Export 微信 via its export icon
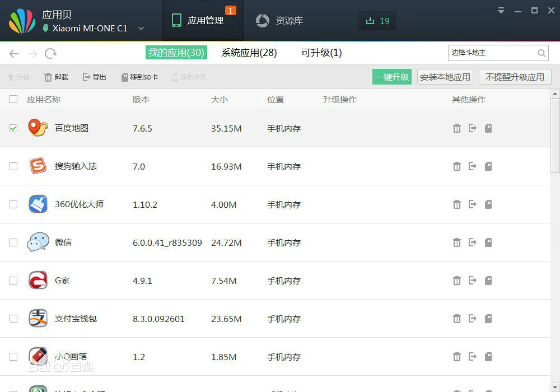Screen dimensions: 560x392 [x=473, y=243]
